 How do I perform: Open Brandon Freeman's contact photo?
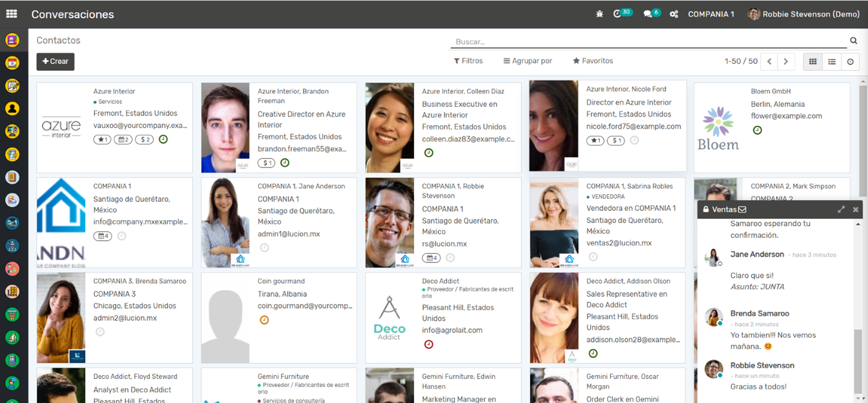[225, 127]
